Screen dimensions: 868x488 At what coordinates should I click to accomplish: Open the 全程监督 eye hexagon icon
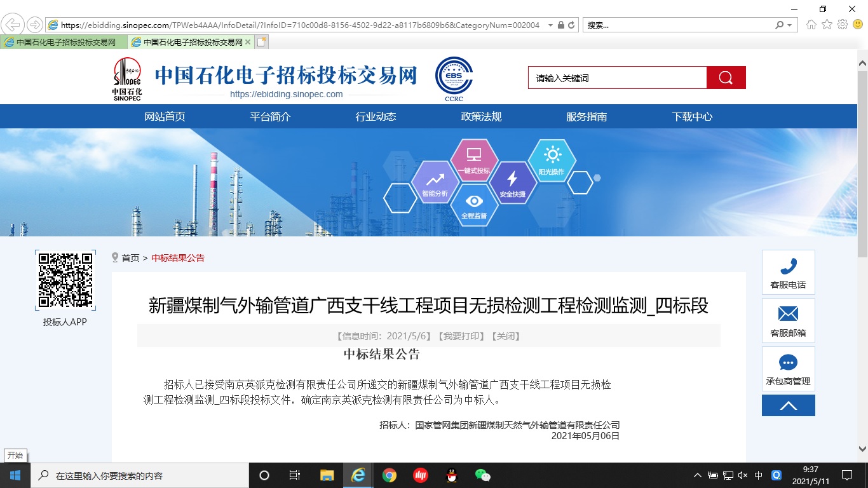pos(473,205)
